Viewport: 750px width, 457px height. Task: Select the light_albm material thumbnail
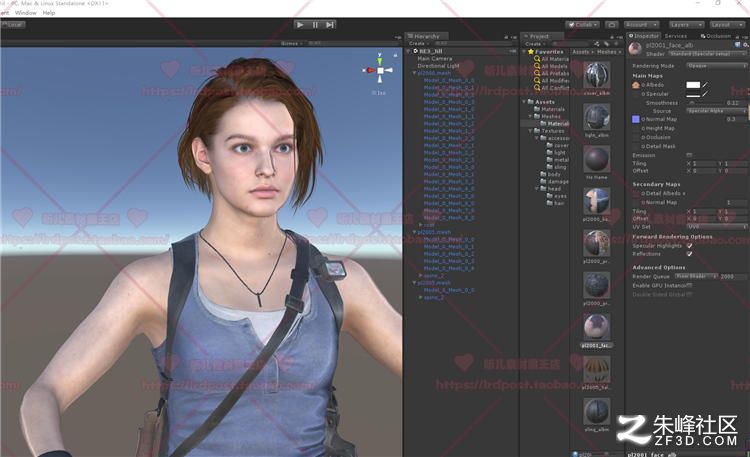click(596, 117)
